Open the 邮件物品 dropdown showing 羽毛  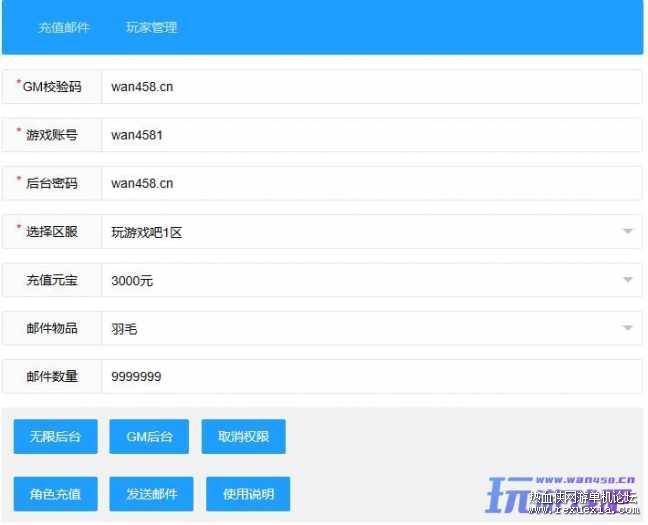point(360,328)
